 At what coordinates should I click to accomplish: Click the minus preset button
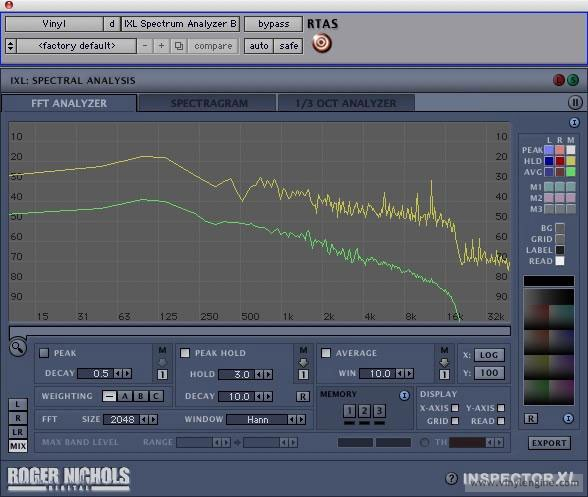[x=145, y=46]
